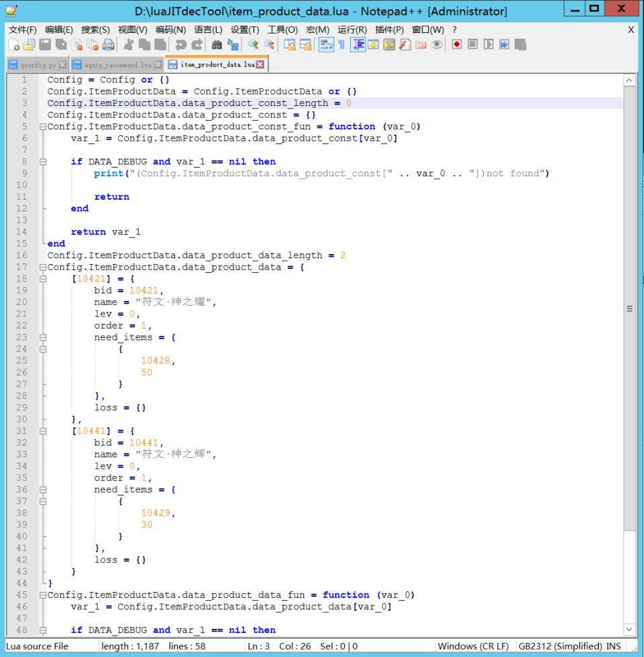Close the equip_recommend.lua tab
Image resolution: width=644 pixels, height=657 pixels.
158,64
